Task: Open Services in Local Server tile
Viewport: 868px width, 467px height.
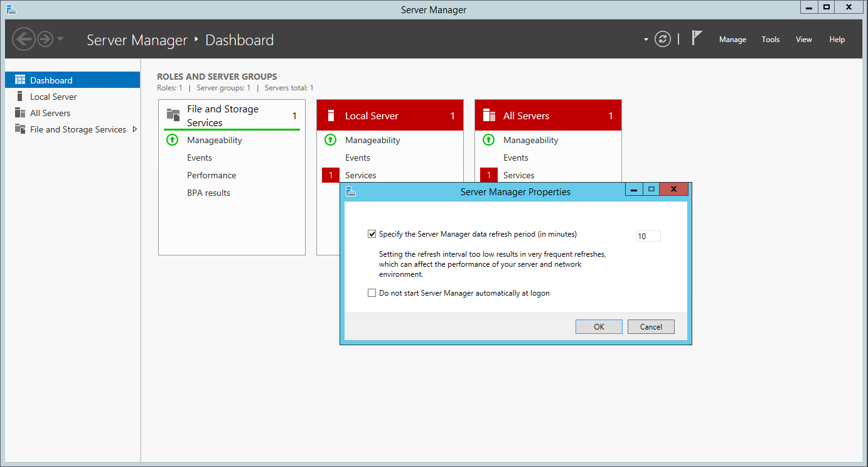Action: click(x=361, y=175)
